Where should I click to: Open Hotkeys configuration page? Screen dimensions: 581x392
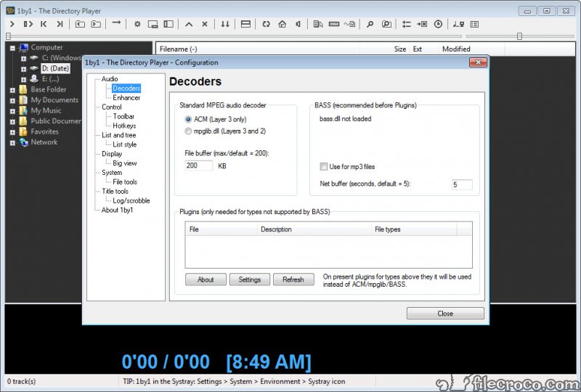(x=124, y=126)
